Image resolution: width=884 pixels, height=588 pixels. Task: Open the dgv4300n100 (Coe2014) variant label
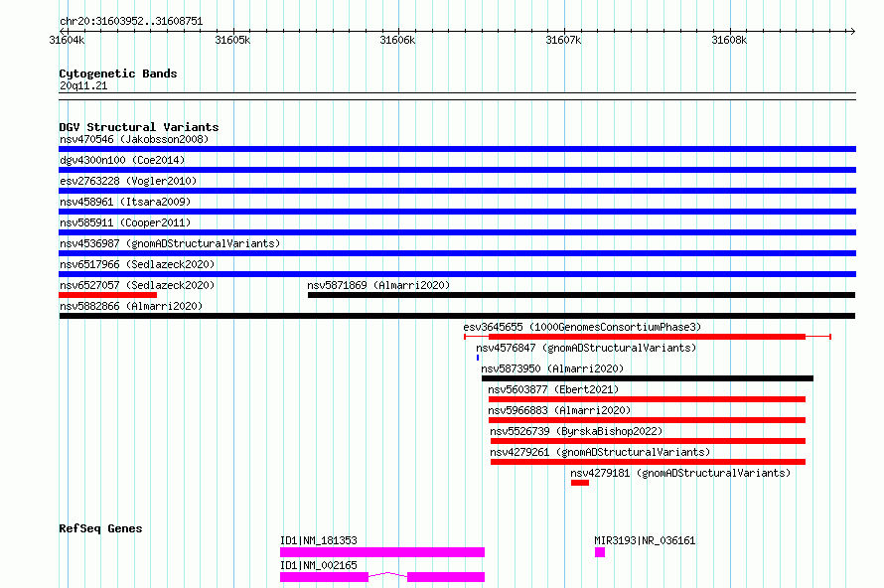tap(122, 160)
